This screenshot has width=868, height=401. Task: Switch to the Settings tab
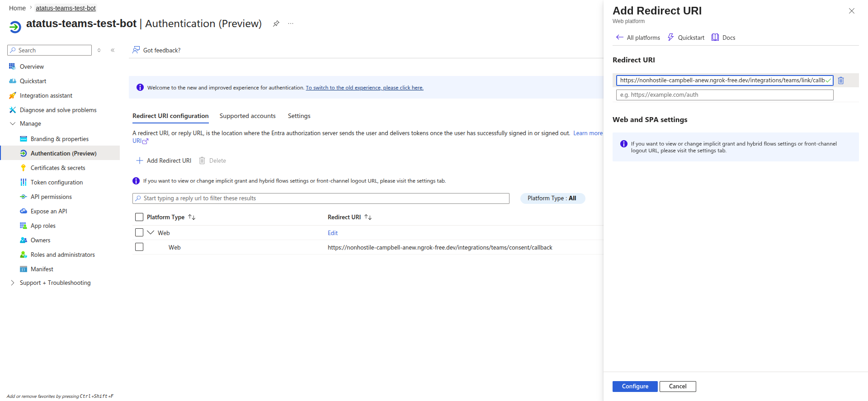pos(299,116)
